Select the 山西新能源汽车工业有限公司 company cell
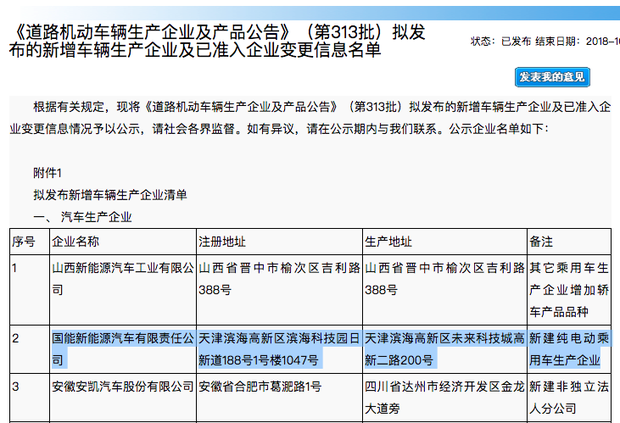 click(122, 278)
